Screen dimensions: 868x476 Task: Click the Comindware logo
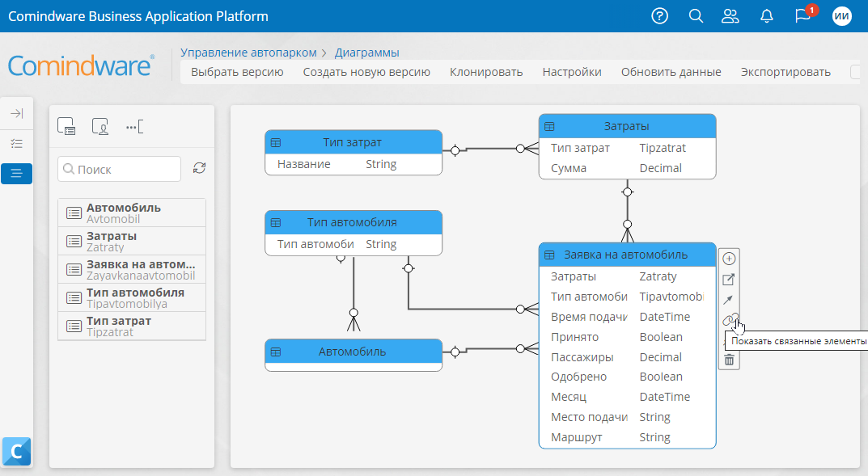click(82, 65)
